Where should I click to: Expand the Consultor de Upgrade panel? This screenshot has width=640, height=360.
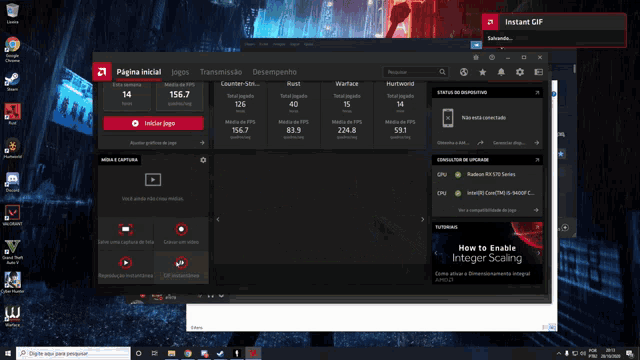537,160
